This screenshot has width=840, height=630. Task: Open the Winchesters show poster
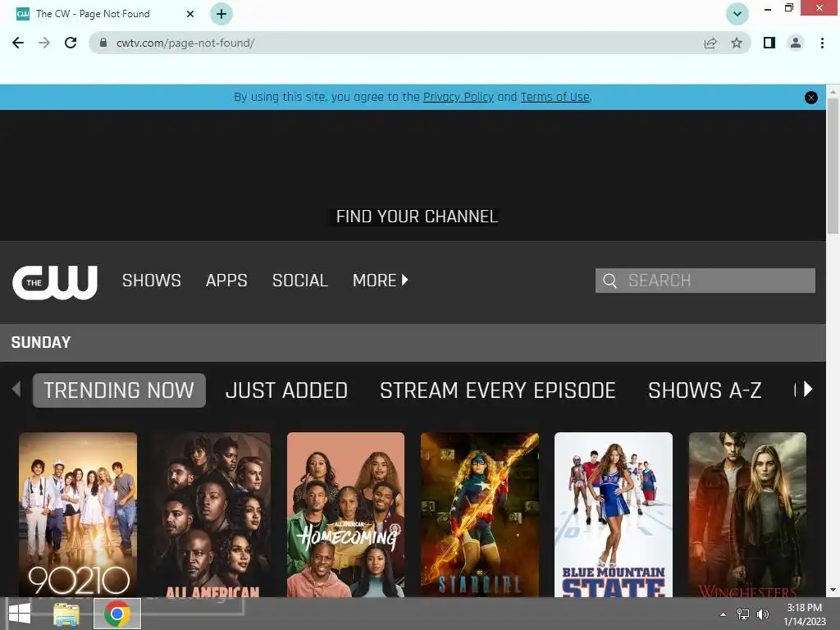pos(747,514)
